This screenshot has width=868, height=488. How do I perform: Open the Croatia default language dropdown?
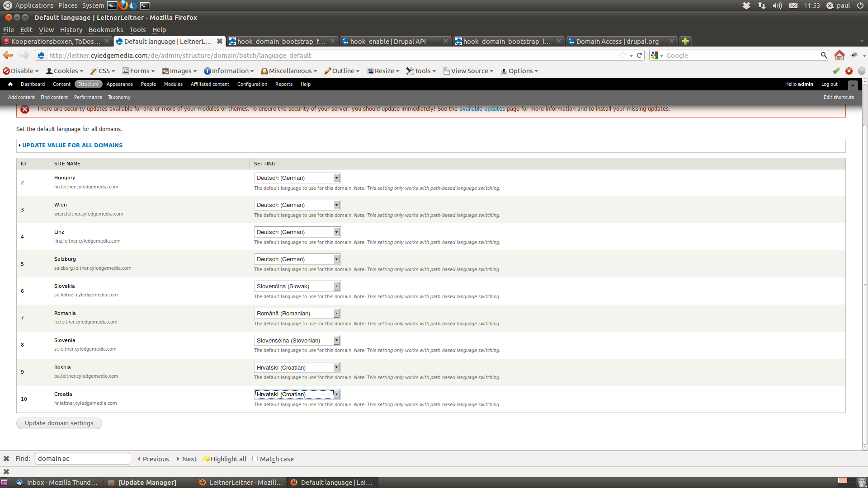[x=297, y=394]
